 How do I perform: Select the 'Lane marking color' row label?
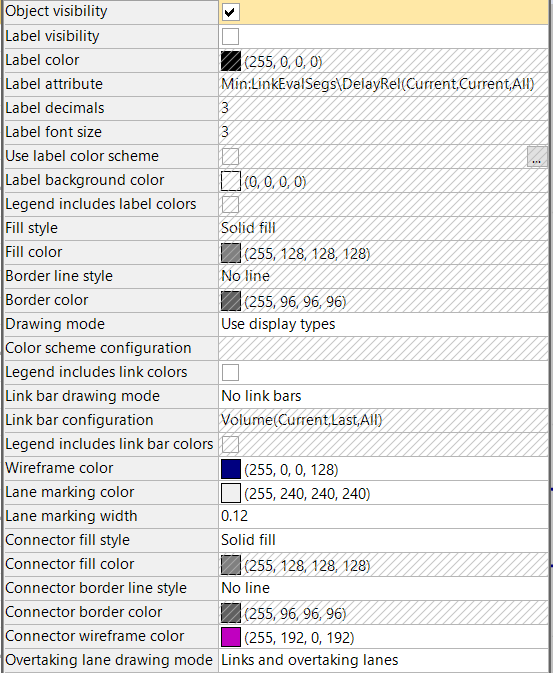[x=70, y=492]
